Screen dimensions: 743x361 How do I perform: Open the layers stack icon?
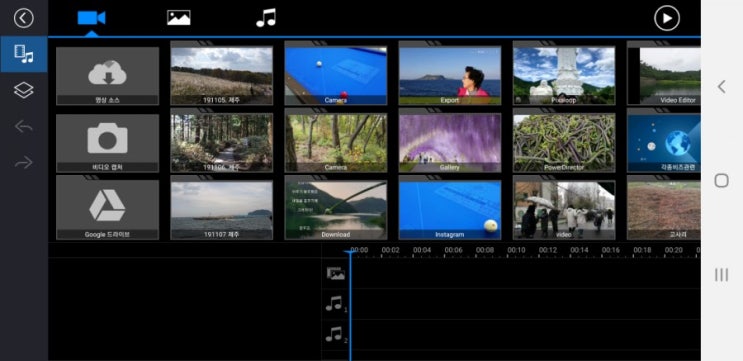click(x=24, y=90)
